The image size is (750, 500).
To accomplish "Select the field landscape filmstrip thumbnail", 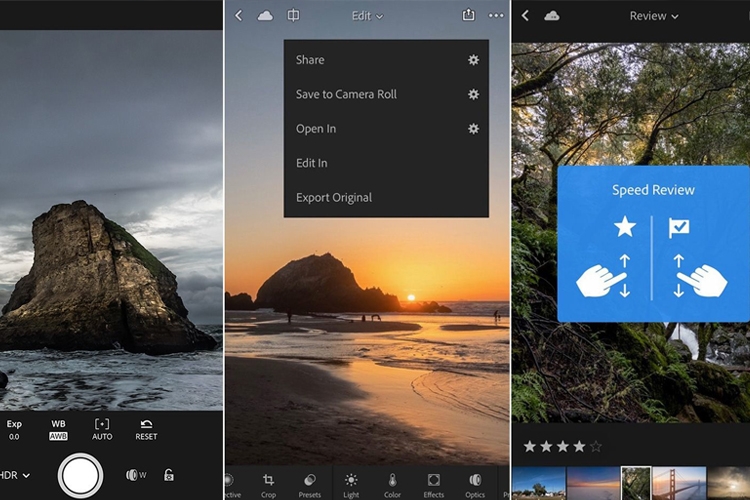I will point(539,483).
